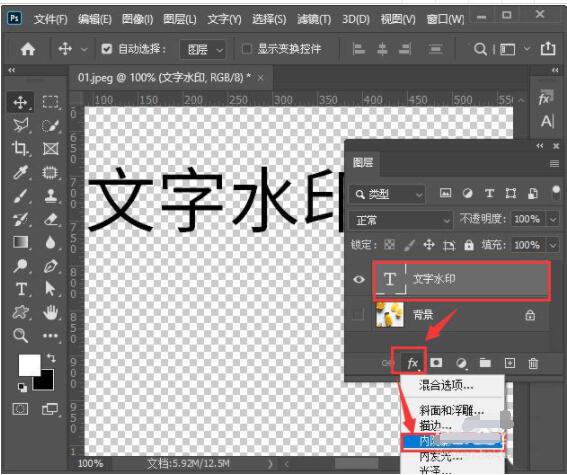Click the Share icon in options bar
The height and width of the screenshot is (475, 567).
[x=548, y=48]
